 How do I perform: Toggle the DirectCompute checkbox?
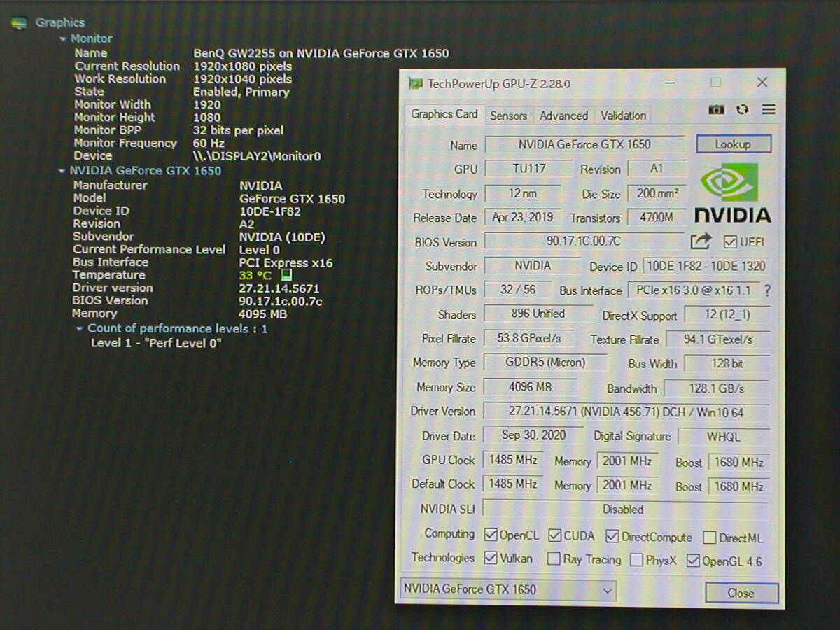point(612,537)
